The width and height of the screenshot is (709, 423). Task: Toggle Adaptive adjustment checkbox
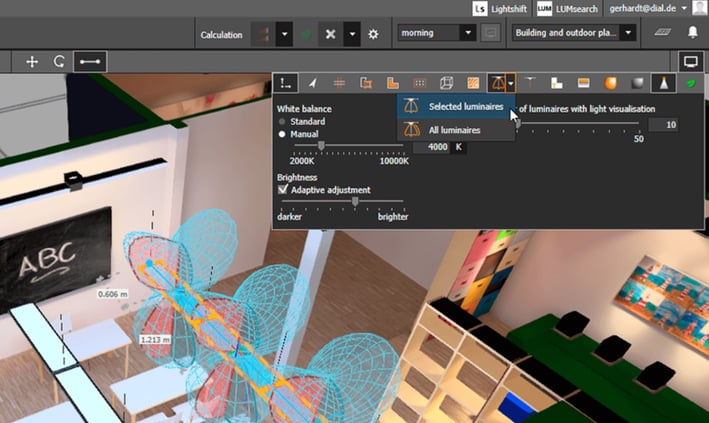[283, 189]
